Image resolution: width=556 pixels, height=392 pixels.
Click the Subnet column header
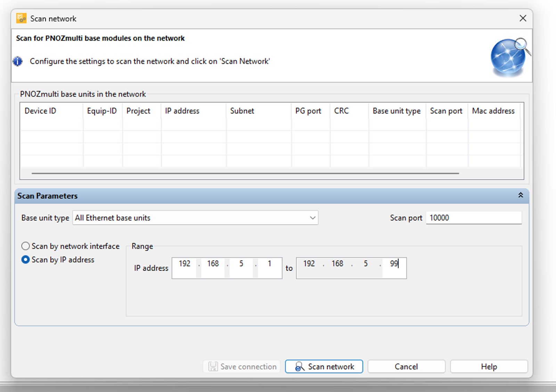click(259, 111)
